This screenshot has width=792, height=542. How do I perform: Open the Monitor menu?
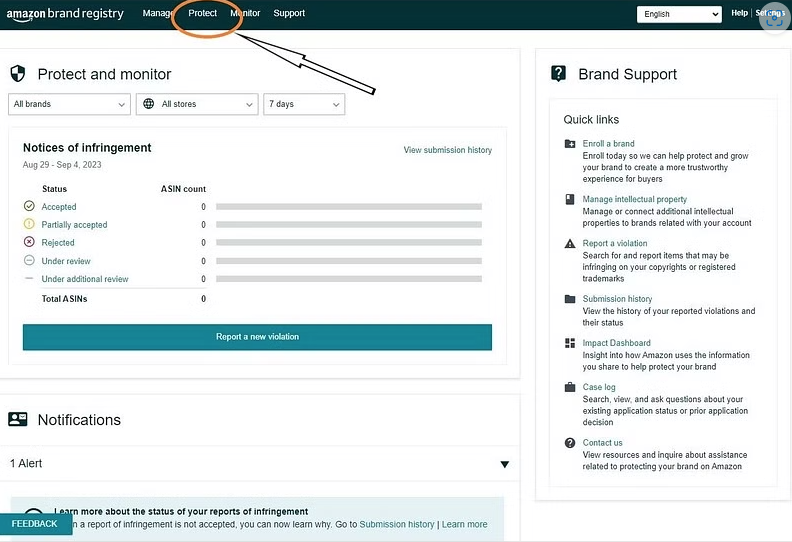click(x=245, y=14)
